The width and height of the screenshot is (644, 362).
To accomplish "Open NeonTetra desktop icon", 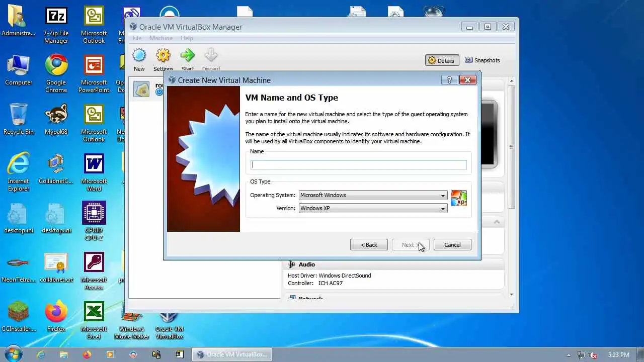I will tap(19, 268).
